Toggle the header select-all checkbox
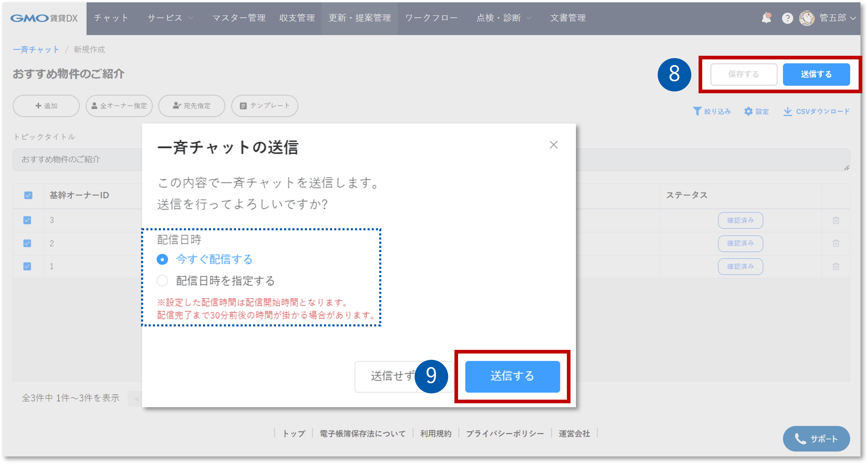This screenshot has width=868, height=464. pos(28,195)
